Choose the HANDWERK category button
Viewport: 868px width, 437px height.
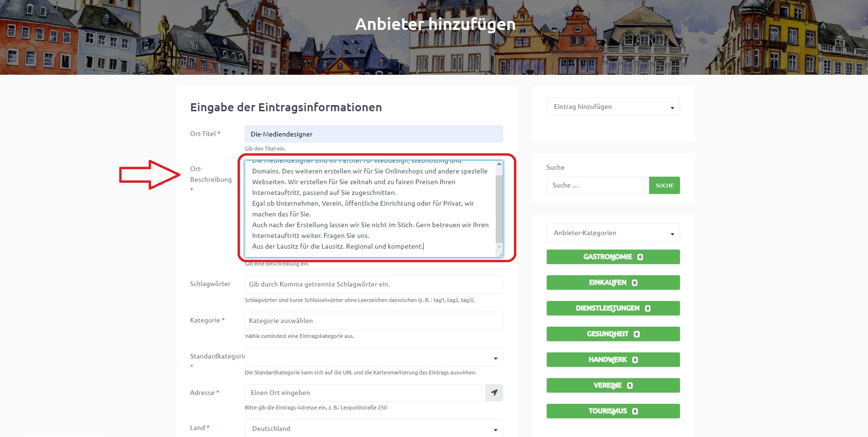click(613, 360)
